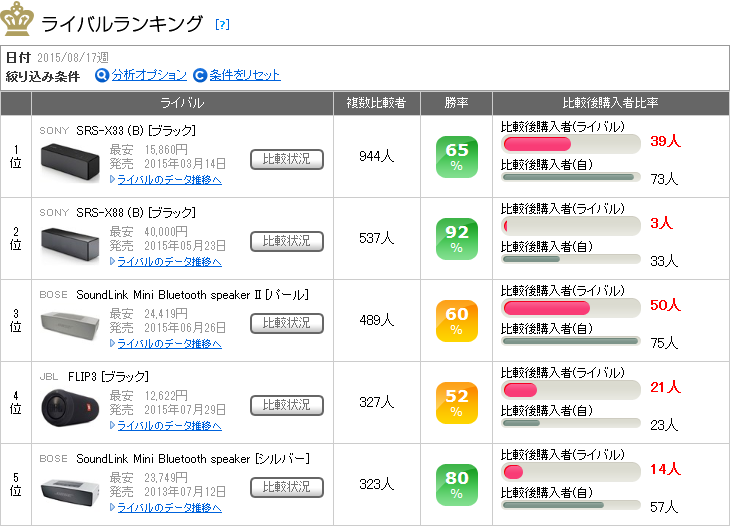Expand ライバルのデータ推移へ for SRS-X88
This screenshot has height=526, width=730.
[169, 262]
